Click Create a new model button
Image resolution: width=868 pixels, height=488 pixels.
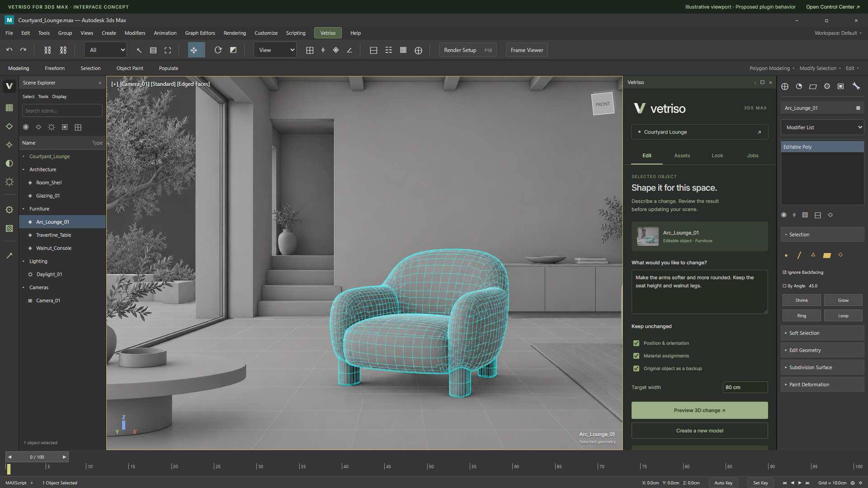699,431
